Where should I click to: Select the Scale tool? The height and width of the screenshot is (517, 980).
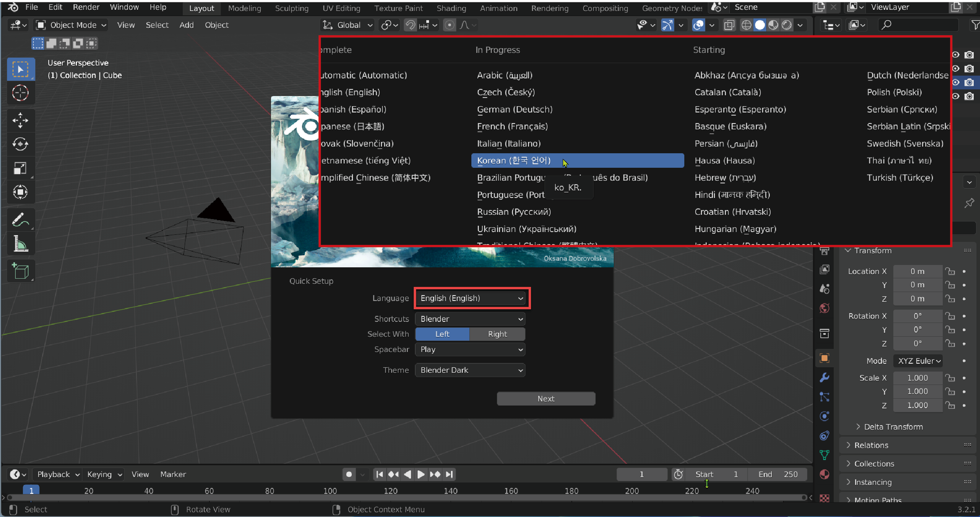(x=20, y=168)
